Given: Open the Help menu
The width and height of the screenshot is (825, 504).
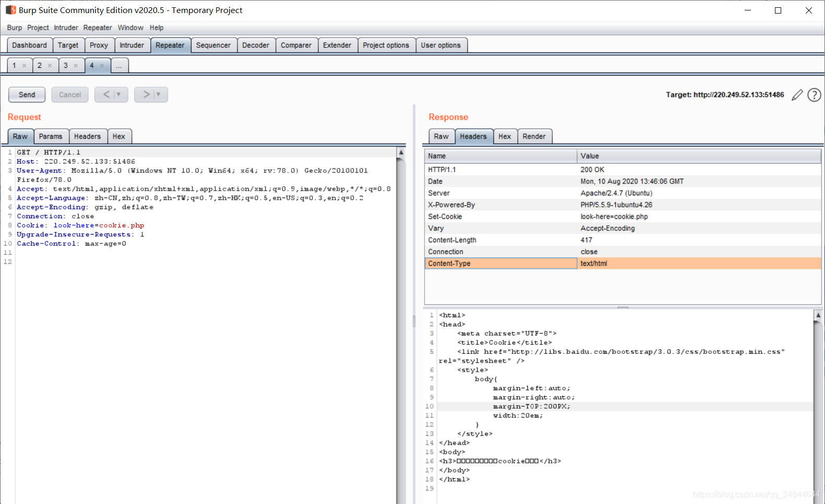Looking at the screenshot, I should pyautogui.click(x=156, y=28).
